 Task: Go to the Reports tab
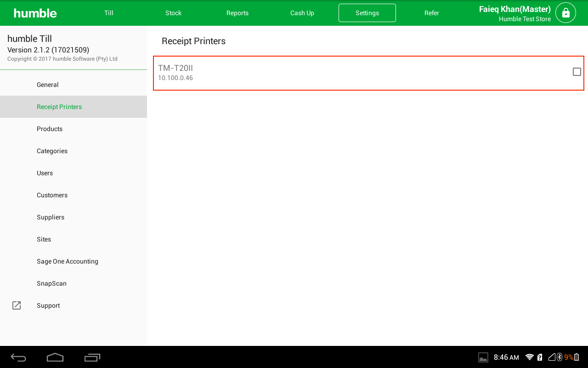click(237, 13)
